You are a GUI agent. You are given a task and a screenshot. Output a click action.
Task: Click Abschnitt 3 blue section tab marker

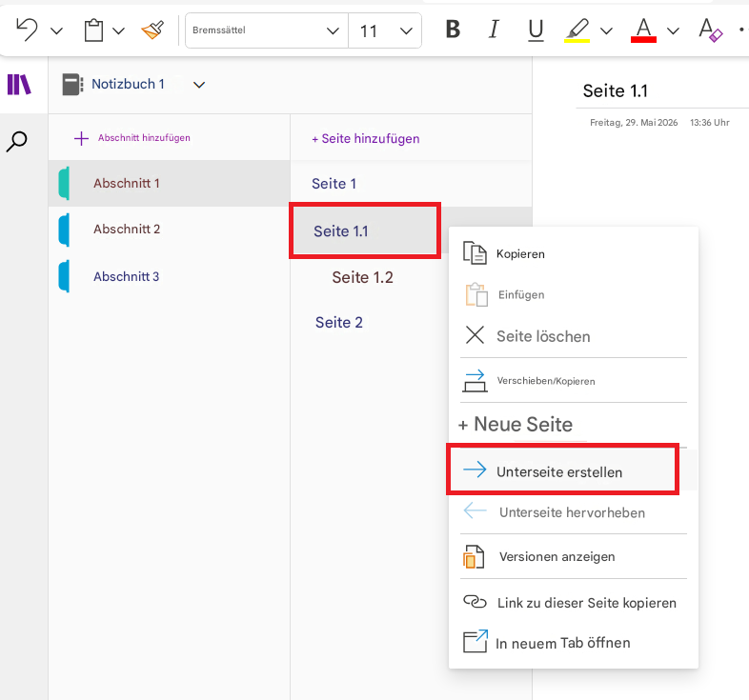click(x=64, y=276)
